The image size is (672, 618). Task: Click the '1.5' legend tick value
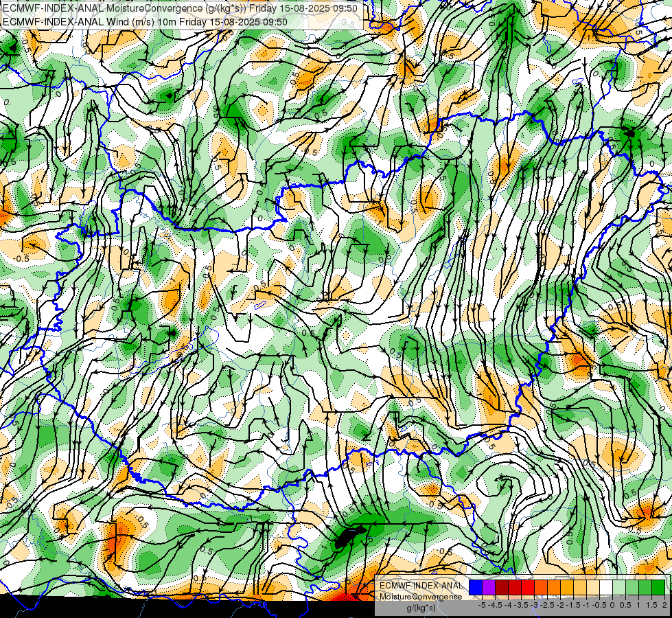click(x=651, y=605)
